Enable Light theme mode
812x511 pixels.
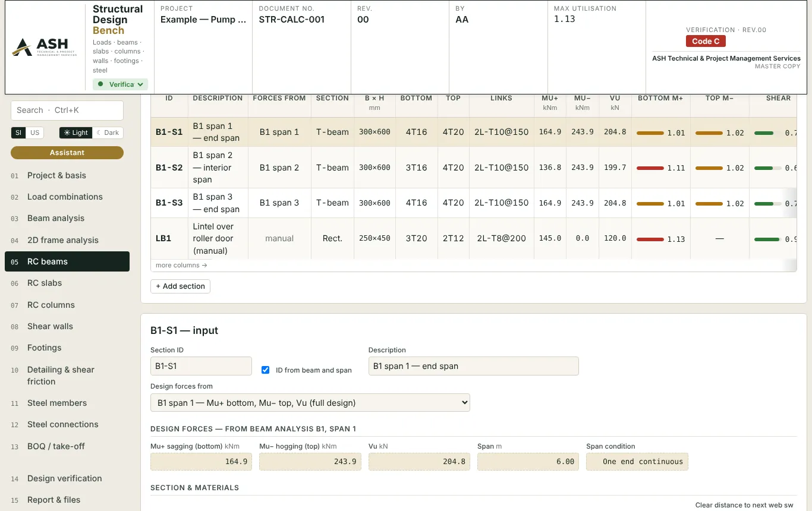pos(75,133)
